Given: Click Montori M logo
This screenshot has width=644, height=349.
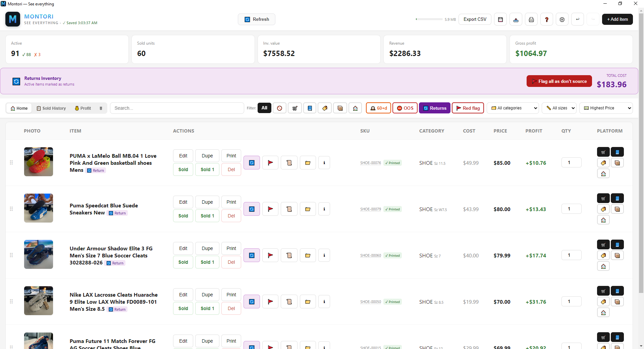Looking at the screenshot, I should pos(13,19).
